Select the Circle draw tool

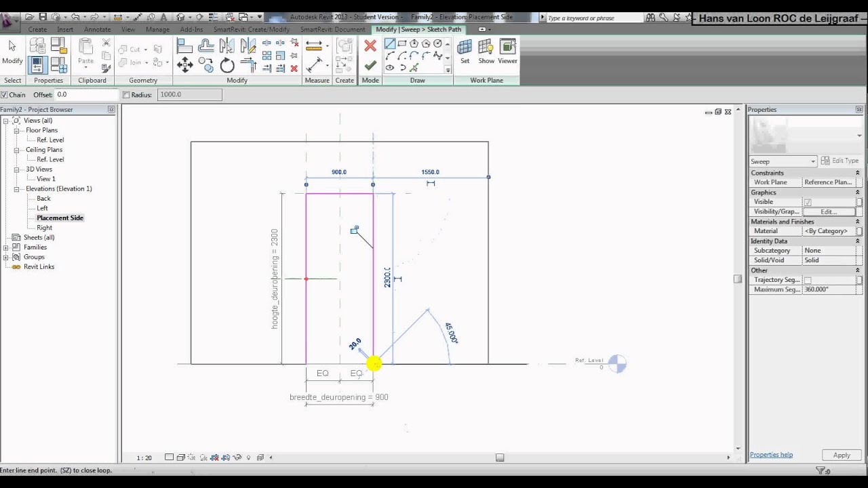pyautogui.click(x=437, y=43)
